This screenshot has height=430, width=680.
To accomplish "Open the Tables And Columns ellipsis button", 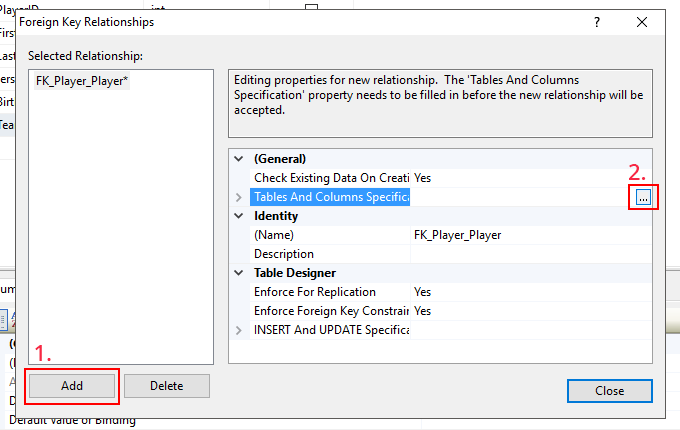I will click(644, 197).
